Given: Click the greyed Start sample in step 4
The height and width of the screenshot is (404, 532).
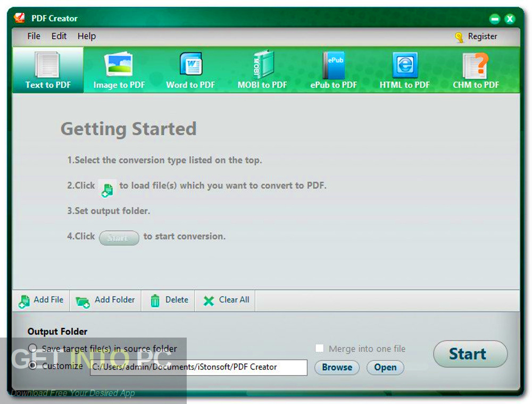Looking at the screenshot, I should (x=119, y=238).
